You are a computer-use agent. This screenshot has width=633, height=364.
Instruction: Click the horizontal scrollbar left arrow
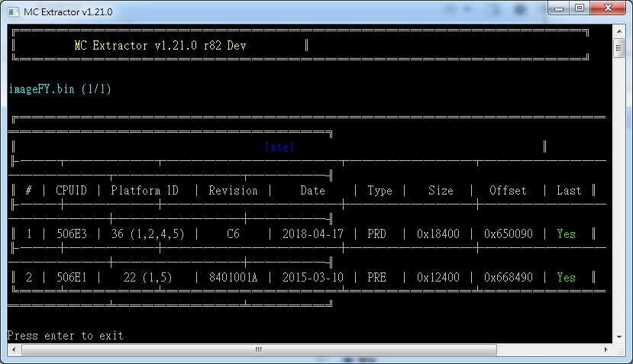(14, 350)
